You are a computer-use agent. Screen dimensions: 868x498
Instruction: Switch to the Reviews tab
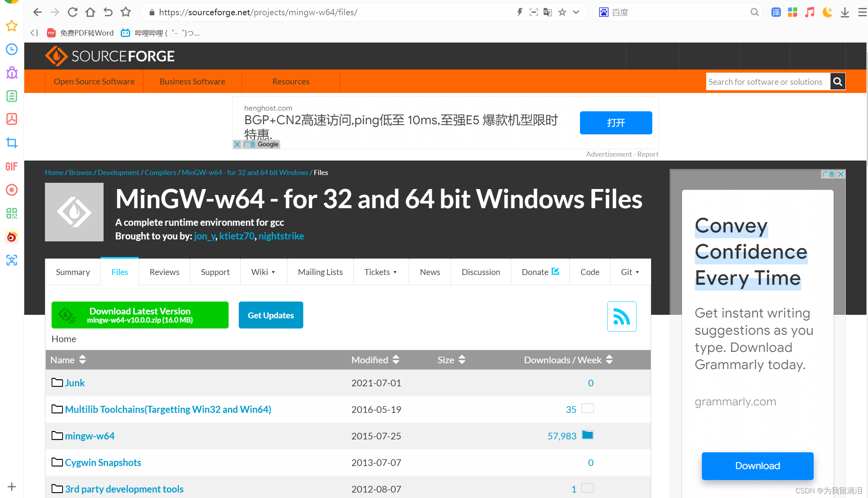coord(165,272)
